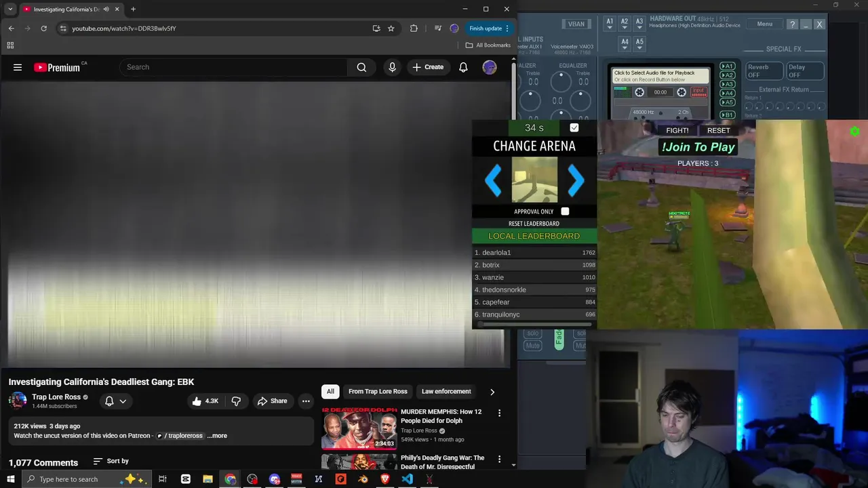Open options for MURDER MEMPHIS video

(x=500, y=413)
